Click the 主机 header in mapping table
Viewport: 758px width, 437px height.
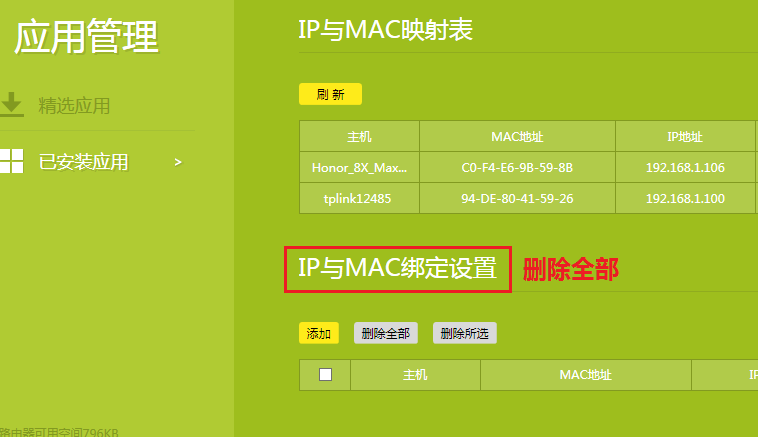click(x=359, y=136)
